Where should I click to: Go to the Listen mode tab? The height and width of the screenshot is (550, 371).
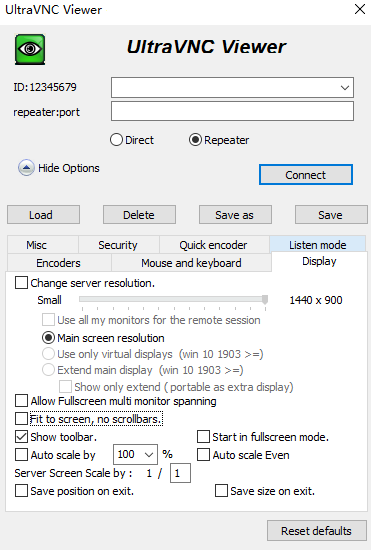(x=317, y=244)
